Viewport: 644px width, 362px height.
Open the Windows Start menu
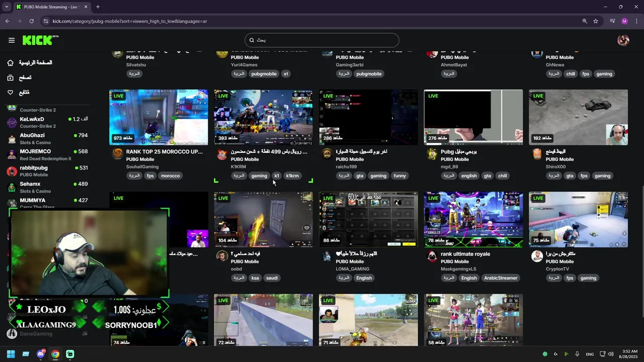pyautogui.click(x=11, y=354)
